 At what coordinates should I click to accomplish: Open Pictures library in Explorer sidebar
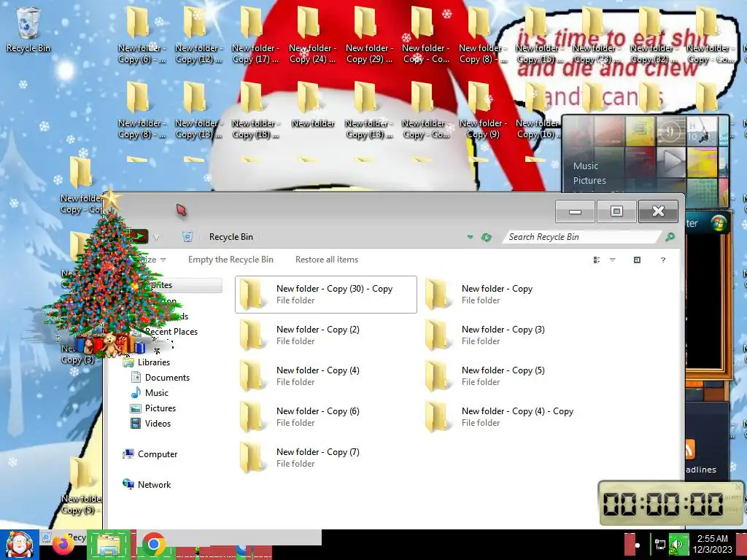coord(160,408)
